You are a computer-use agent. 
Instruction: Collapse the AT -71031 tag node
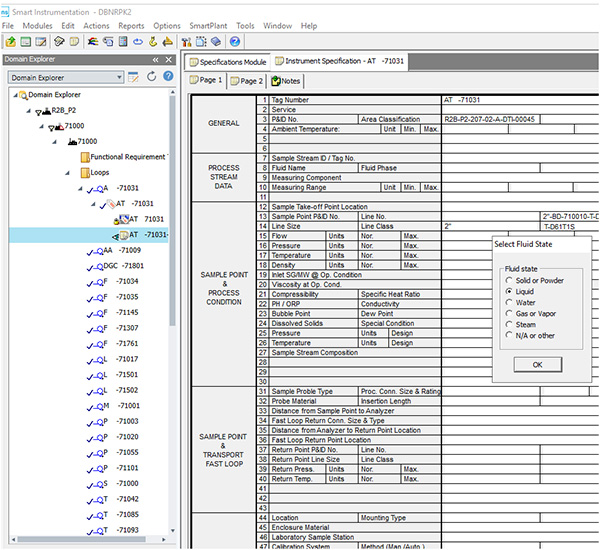point(93,204)
